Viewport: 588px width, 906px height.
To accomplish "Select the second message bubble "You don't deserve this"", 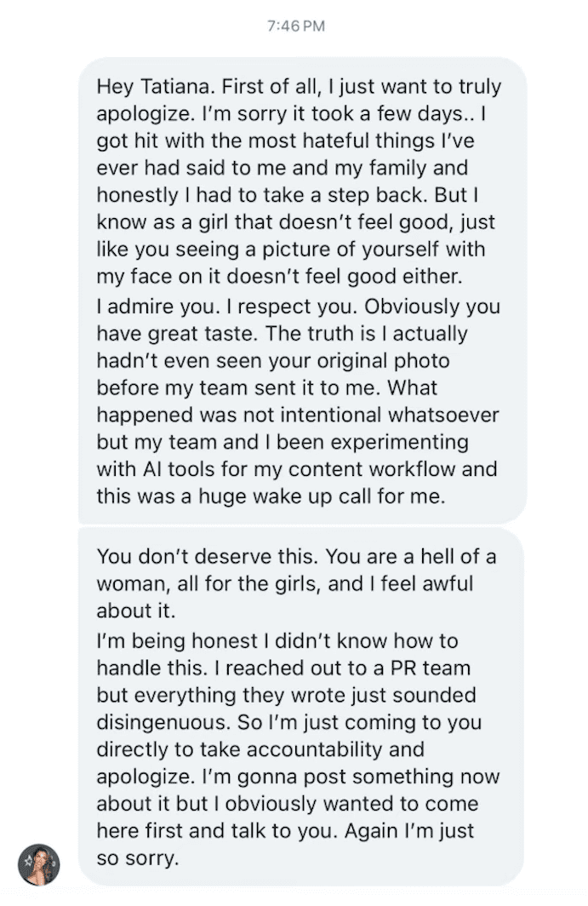I will pyautogui.click(x=301, y=707).
